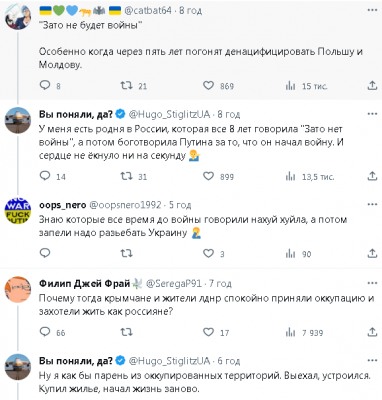The width and height of the screenshot is (382, 400).
Task: Open more options on Филип Джей Фрай tweet
Action: point(372,283)
